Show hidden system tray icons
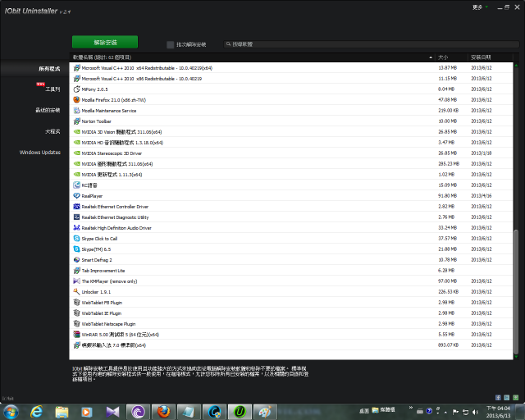This screenshot has width=525, height=420. click(445, 413)
